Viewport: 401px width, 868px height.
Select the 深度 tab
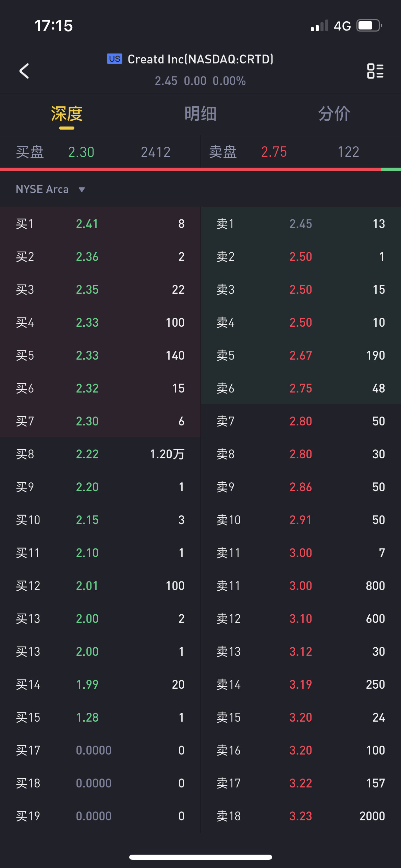67,114
